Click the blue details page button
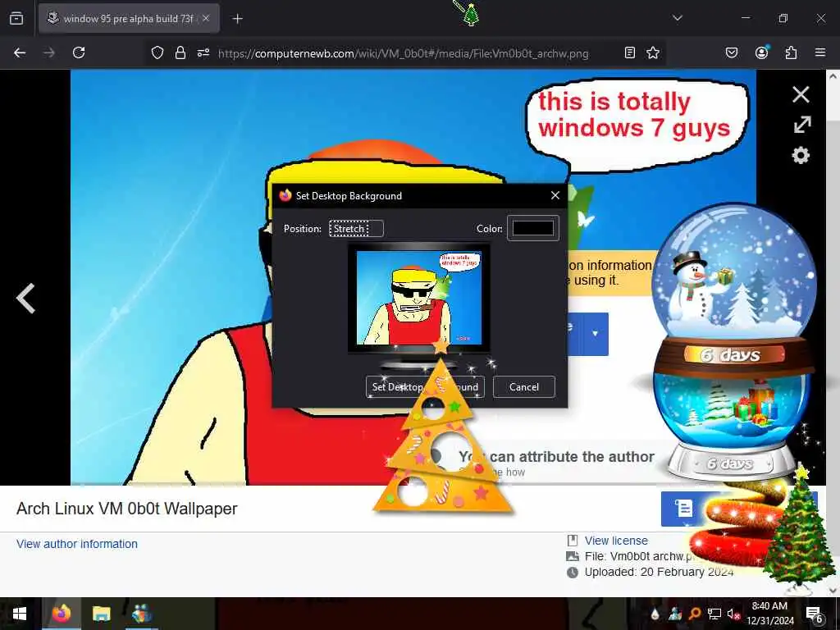This screenshot has height=630, width=840. pyautogui.click(x=683, y=509)
